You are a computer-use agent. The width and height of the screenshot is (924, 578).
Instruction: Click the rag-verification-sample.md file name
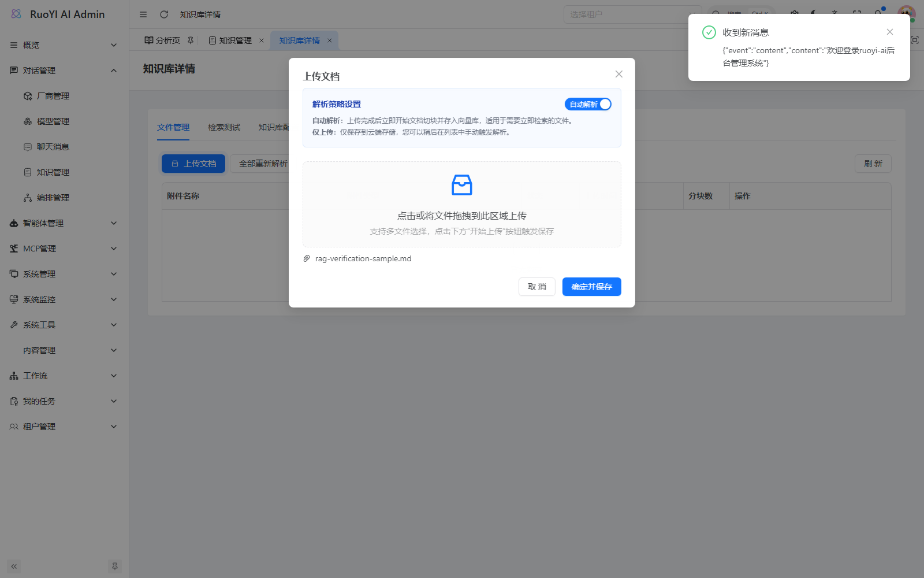point(363,258)
